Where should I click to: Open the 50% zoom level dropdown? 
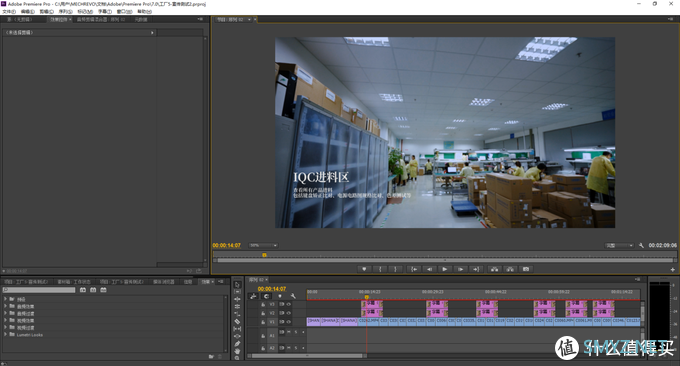[263, 245]
